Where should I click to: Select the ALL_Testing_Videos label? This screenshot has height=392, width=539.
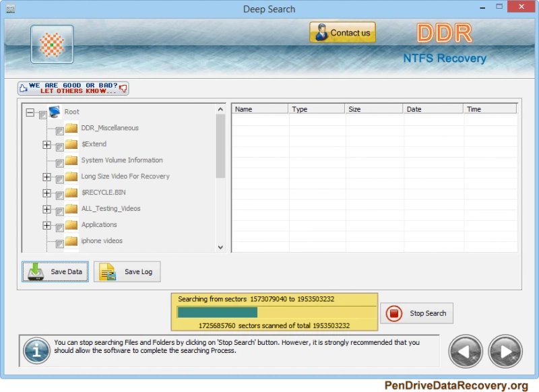point(110,209)
